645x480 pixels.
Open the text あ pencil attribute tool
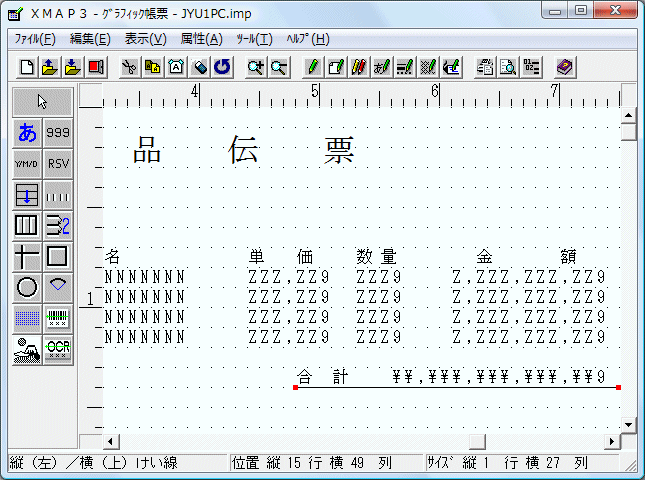click(x=382, y=67)
